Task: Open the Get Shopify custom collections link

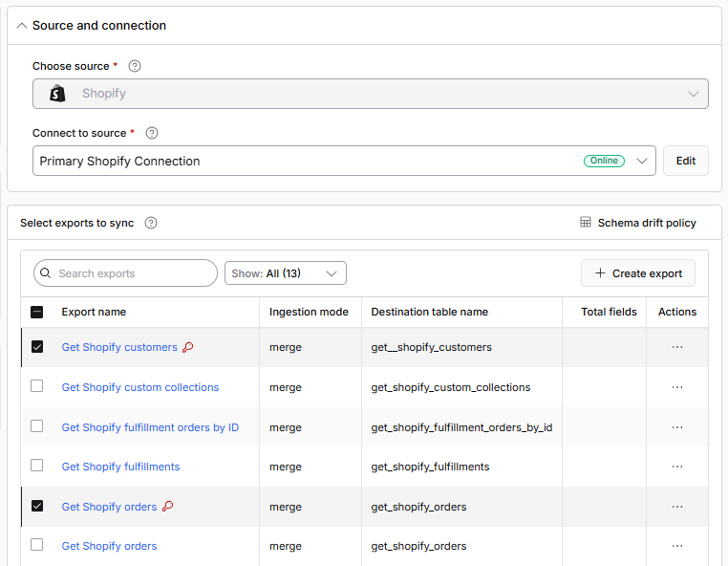Action: pyautogui.click(x=140, y=387)
